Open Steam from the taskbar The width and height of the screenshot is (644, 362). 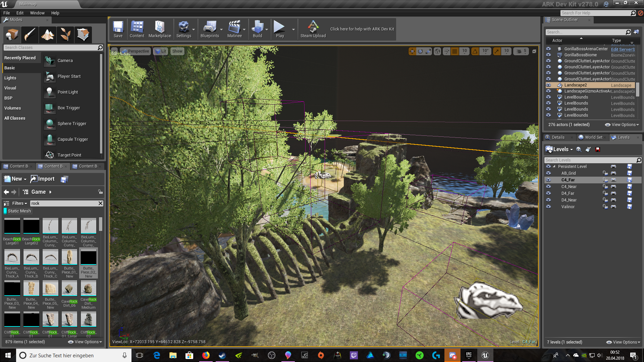pyautogui.click(x=222, y=355)
